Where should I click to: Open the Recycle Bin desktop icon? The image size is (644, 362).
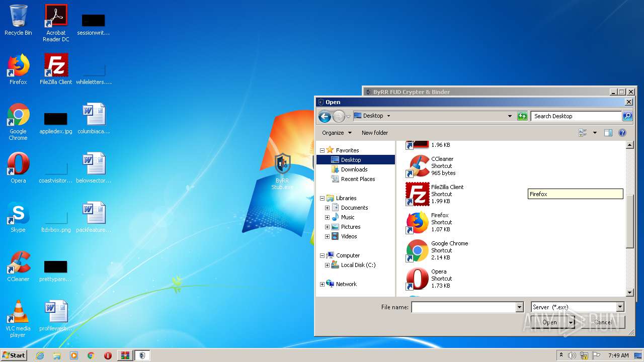[18, 20]
